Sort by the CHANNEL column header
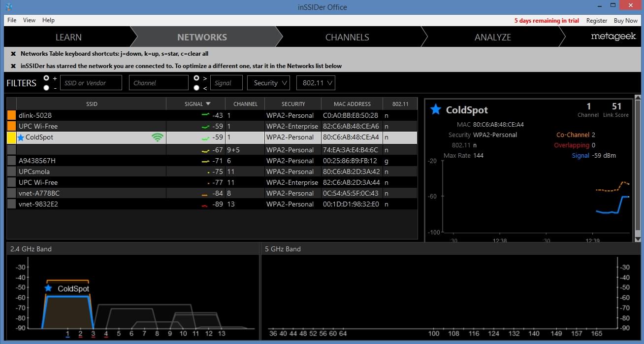Image resolution: width=644 pixels, height=344 pixels. pyautogui.click(x=245, y=104)
